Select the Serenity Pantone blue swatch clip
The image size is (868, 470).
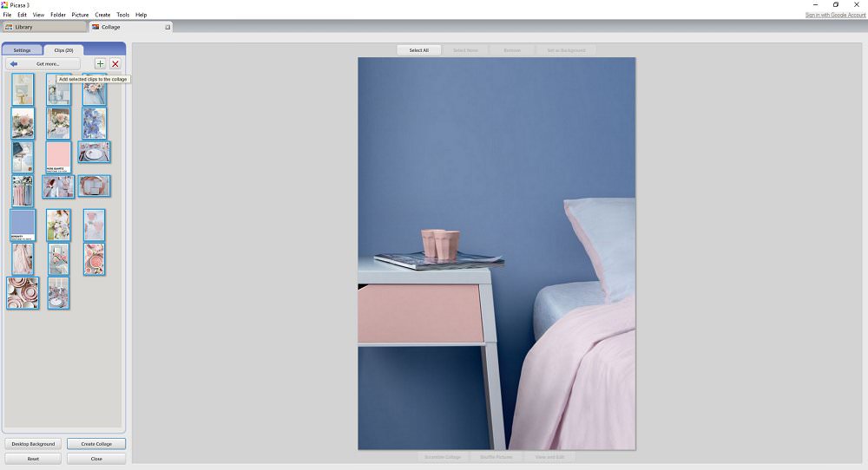[x=23, y=225]
